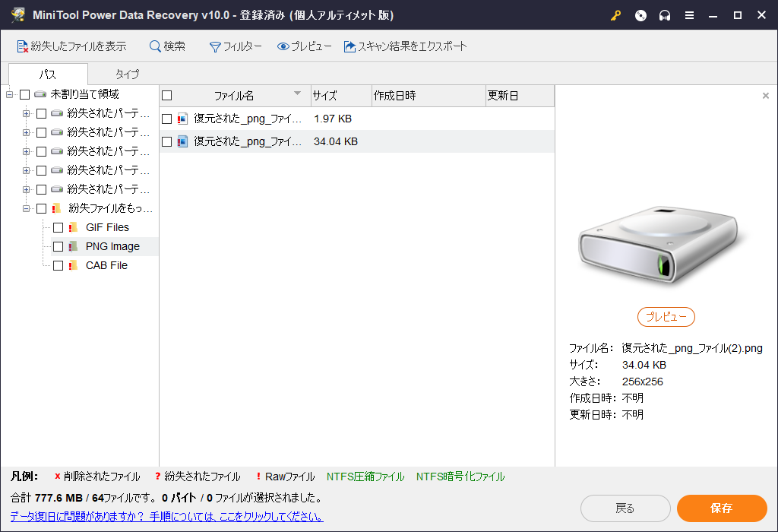Open the hamburger menu icon
778x532 pixels.
coord(689,15)
